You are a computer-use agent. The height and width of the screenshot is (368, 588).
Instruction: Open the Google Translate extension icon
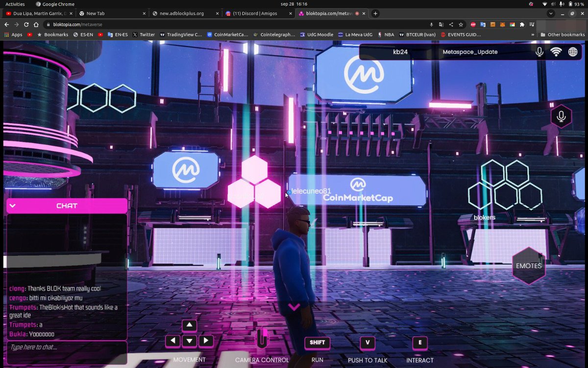pos(483,24)
